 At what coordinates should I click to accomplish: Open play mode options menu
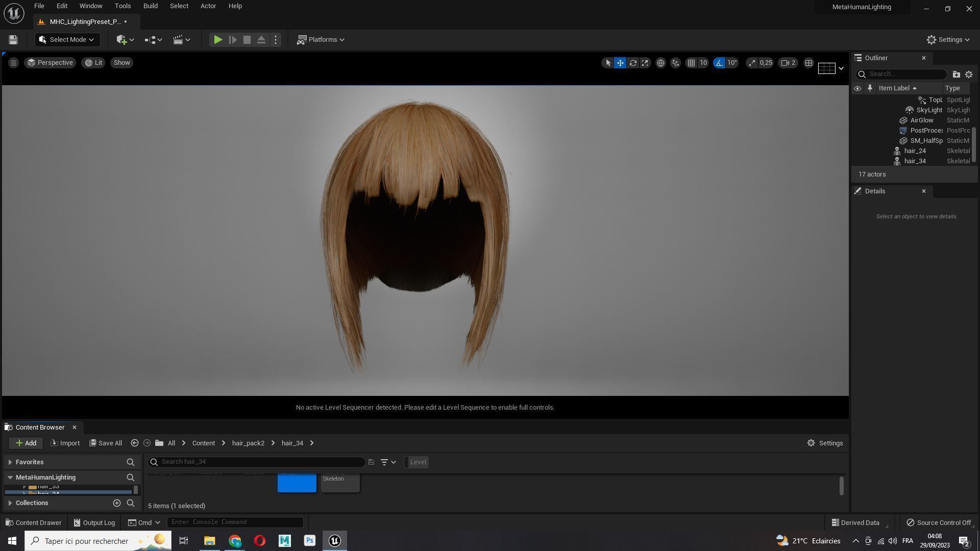coord(276,40)
